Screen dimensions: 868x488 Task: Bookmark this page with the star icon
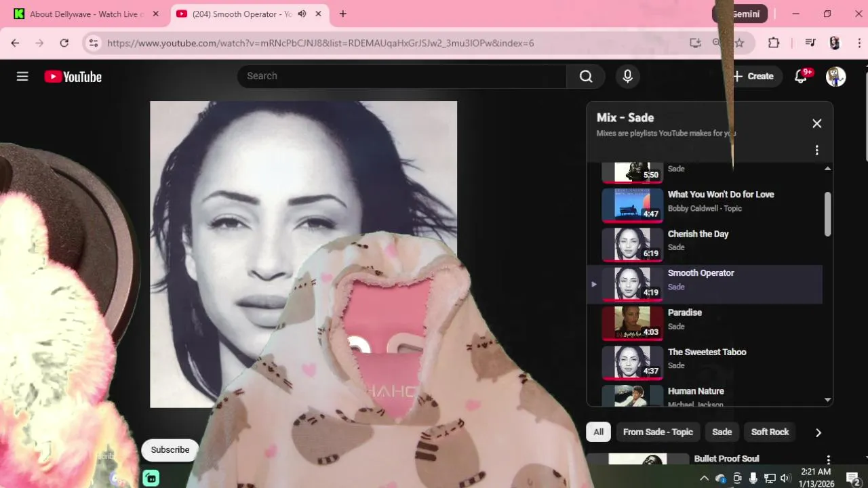[739, 43]
